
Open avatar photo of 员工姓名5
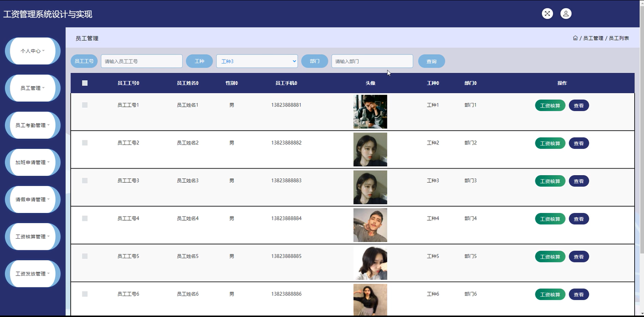370,263
